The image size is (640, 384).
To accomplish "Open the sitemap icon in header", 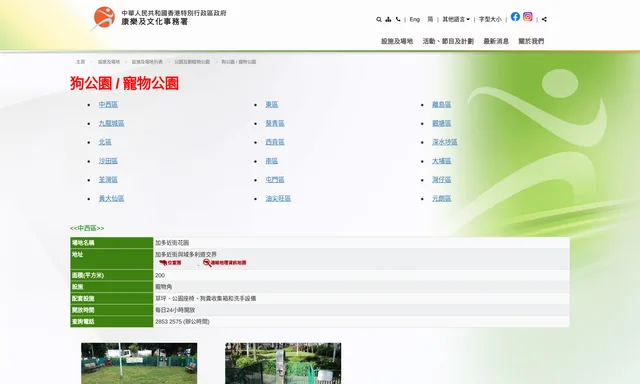I will pos(388,19).
